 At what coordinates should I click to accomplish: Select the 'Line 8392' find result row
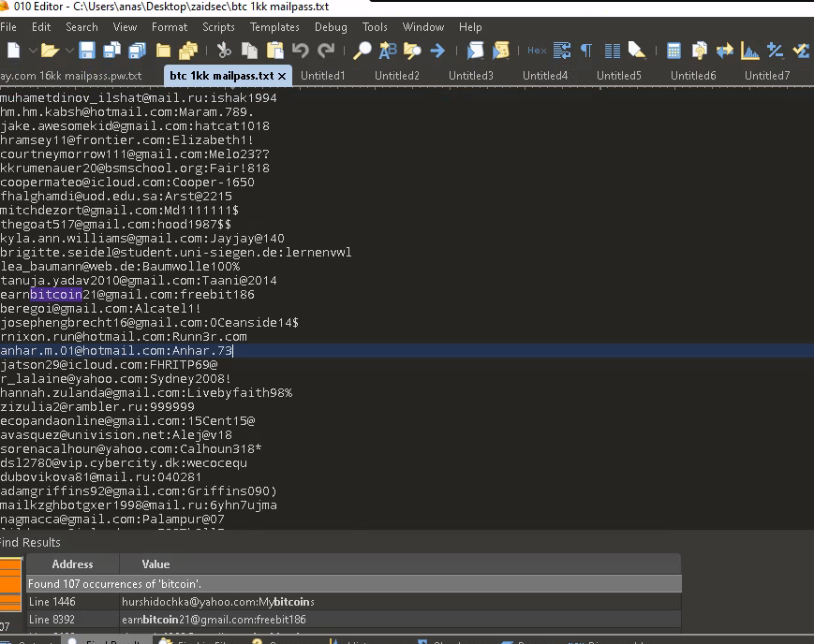pyautogui.click(x=354, y=619)
